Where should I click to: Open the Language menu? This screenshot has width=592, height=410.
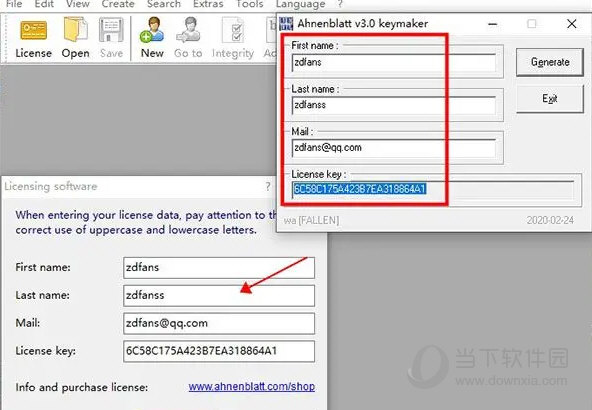point(301,4)
